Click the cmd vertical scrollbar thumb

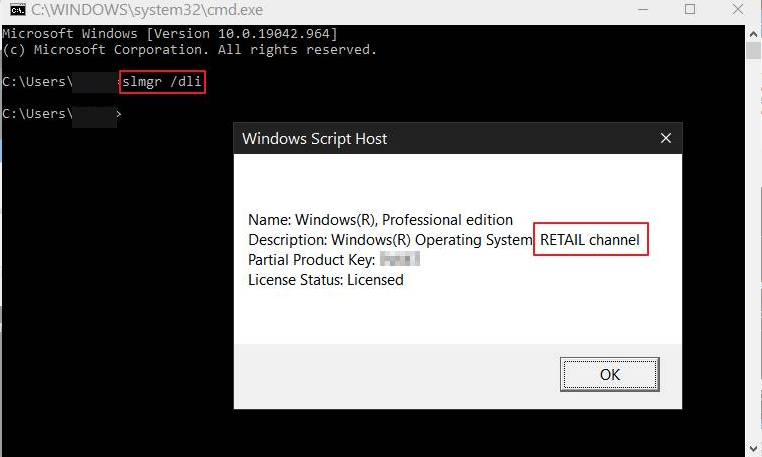[753, 51]
